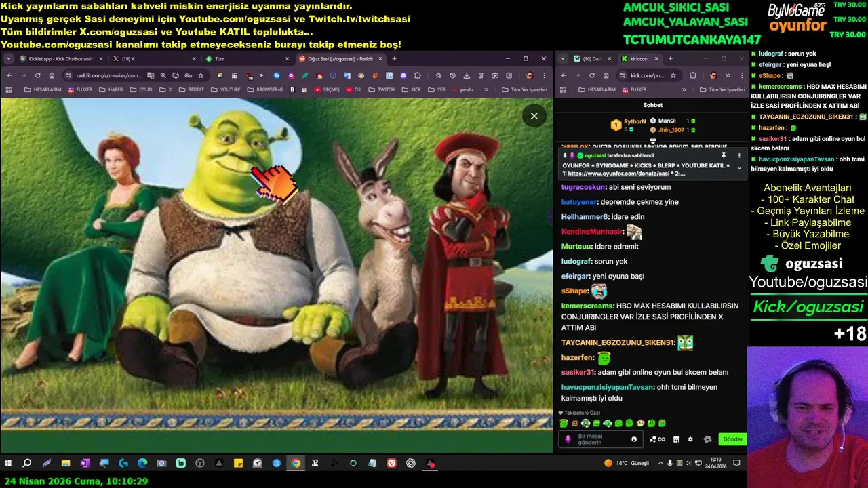Reload the kick.com page
This screenshot has height=488, width=868.
(591, 75)
